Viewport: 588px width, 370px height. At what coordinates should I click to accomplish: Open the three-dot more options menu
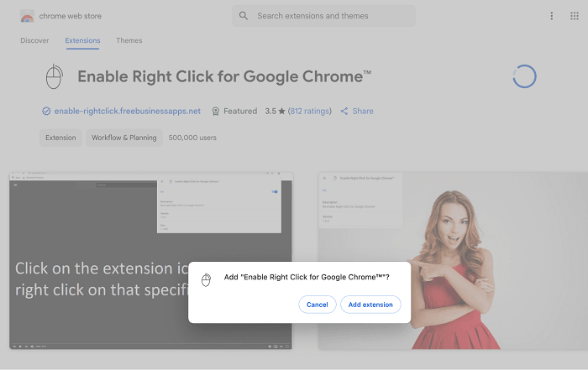click(x=551, y=16)
